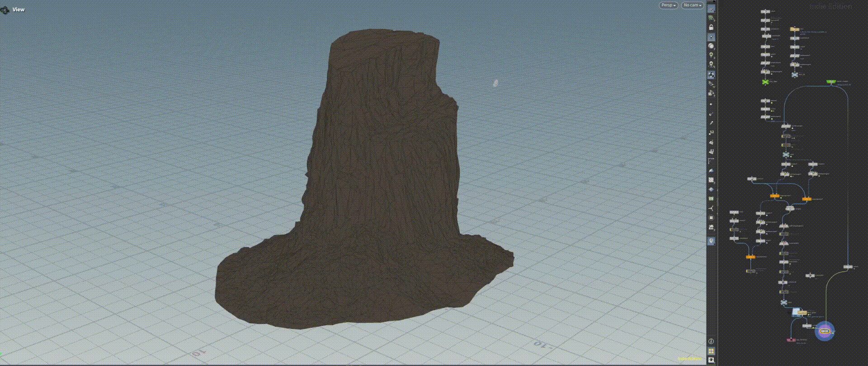868x366 pixels.
Task: Select the green node at network top right
Action: (830, 82)
